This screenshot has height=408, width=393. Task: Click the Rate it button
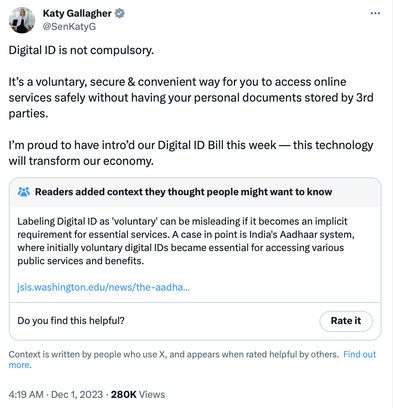click(346, 321)
